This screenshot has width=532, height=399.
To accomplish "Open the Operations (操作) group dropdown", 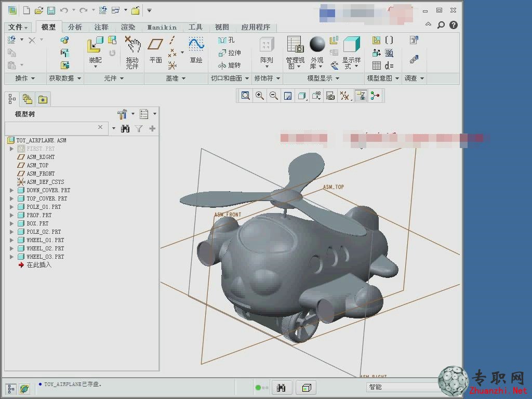I will point(25,78).
